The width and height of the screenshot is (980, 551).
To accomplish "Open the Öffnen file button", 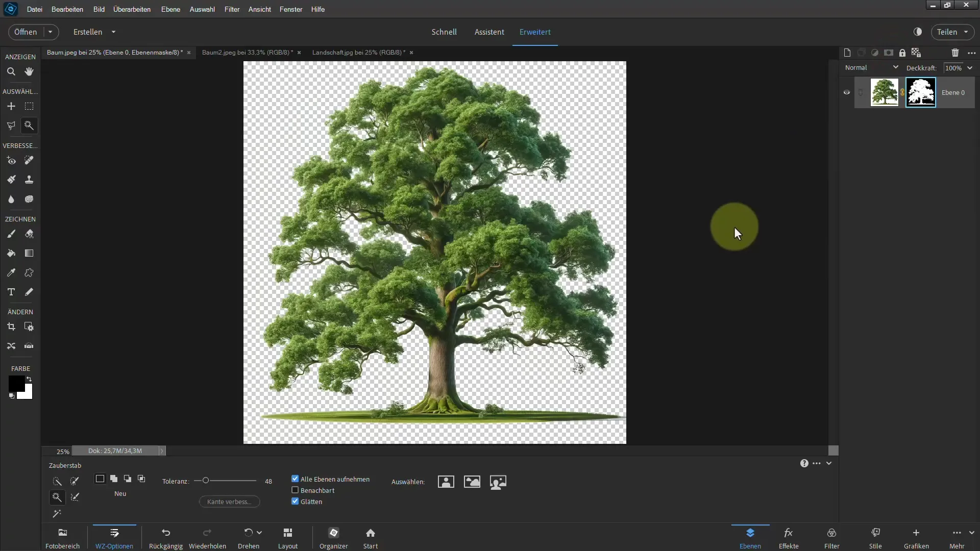I will tap(25, 32).
